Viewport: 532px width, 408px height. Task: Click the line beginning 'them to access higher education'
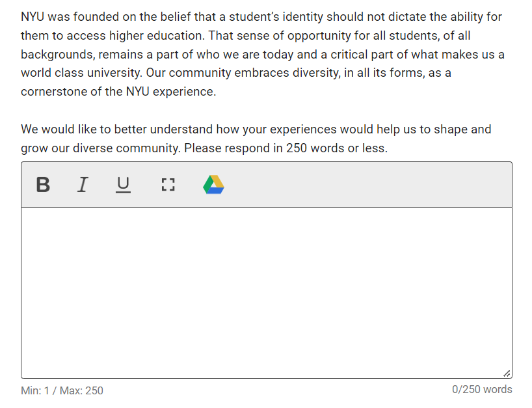point(246,36)
